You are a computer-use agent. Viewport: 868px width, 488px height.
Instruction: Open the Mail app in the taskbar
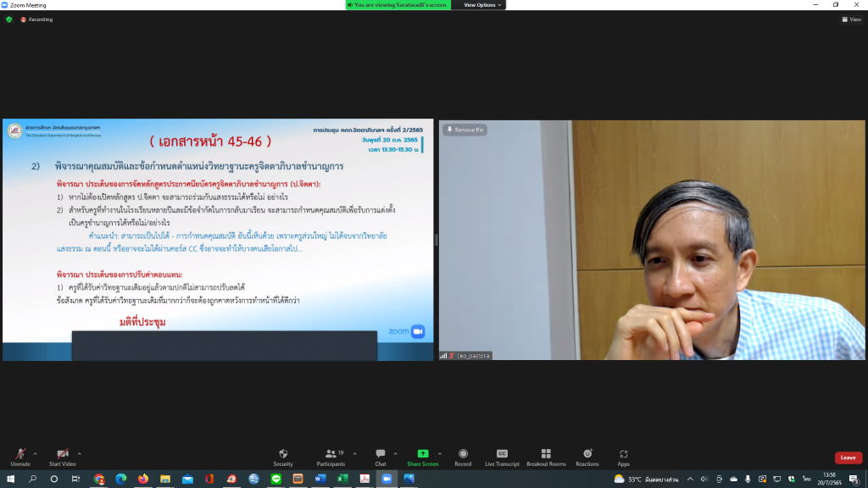click(187, 479)
